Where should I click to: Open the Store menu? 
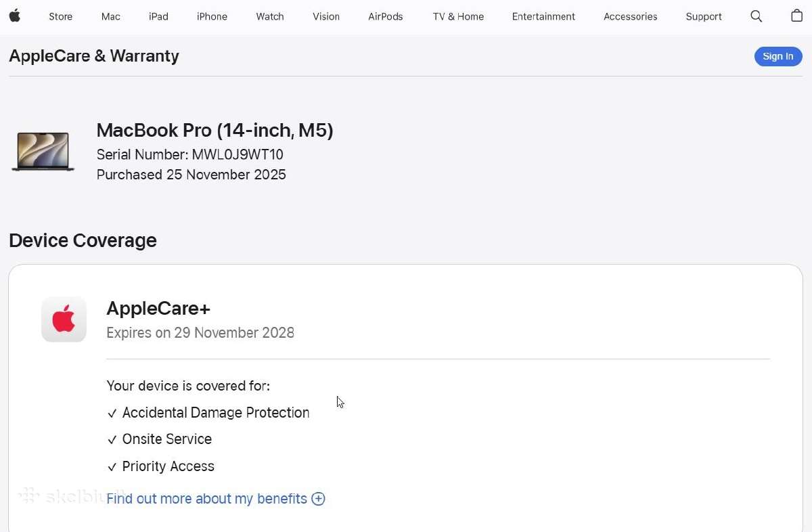pos(60,16)
